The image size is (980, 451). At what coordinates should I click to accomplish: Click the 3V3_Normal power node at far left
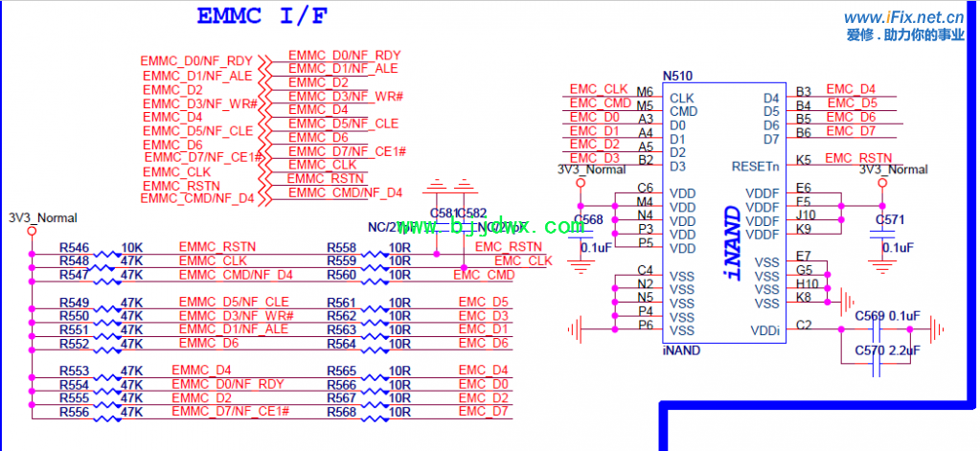click(x=32, y=231)
